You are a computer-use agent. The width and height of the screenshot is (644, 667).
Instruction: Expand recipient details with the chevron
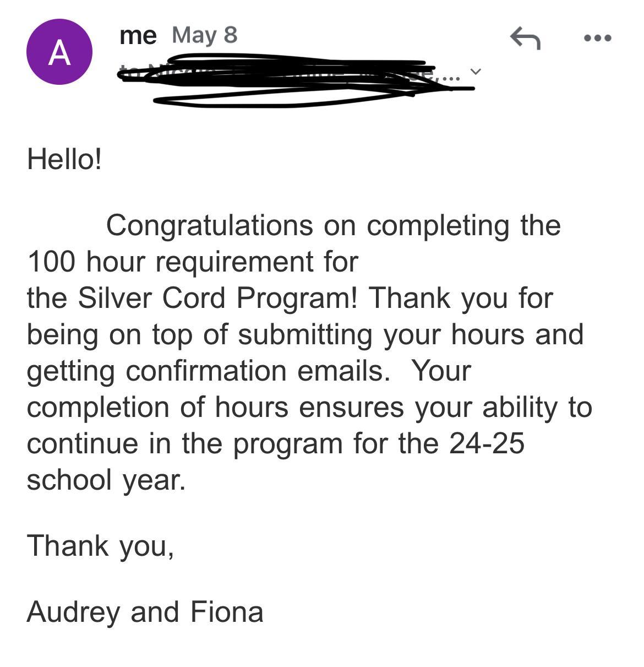pos(476,72)
